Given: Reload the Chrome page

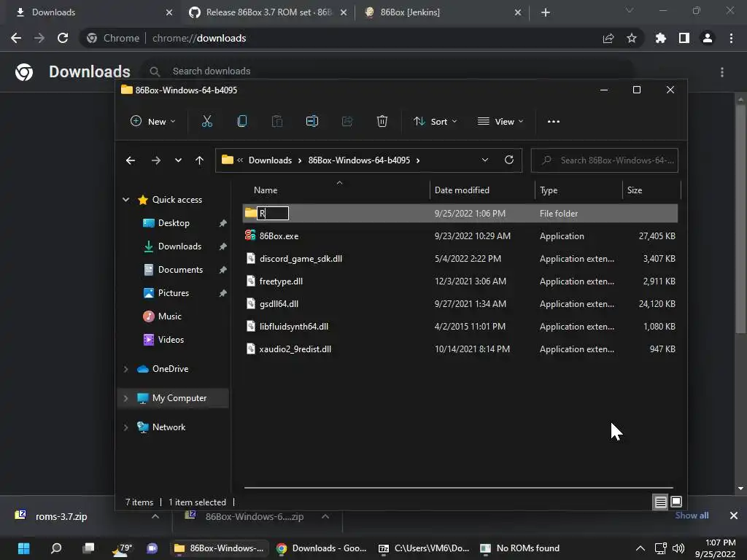Looking at the screenshot, I should click(63, 38).
